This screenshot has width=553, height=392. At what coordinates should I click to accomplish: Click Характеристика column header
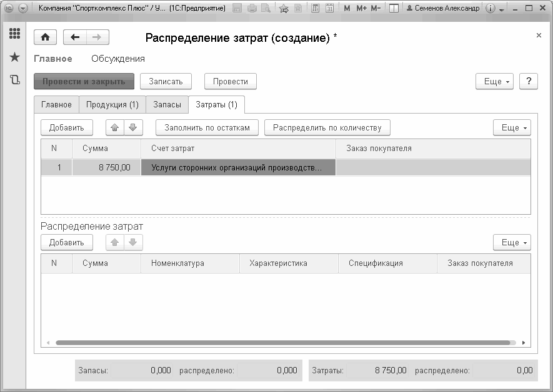[289, 263]
